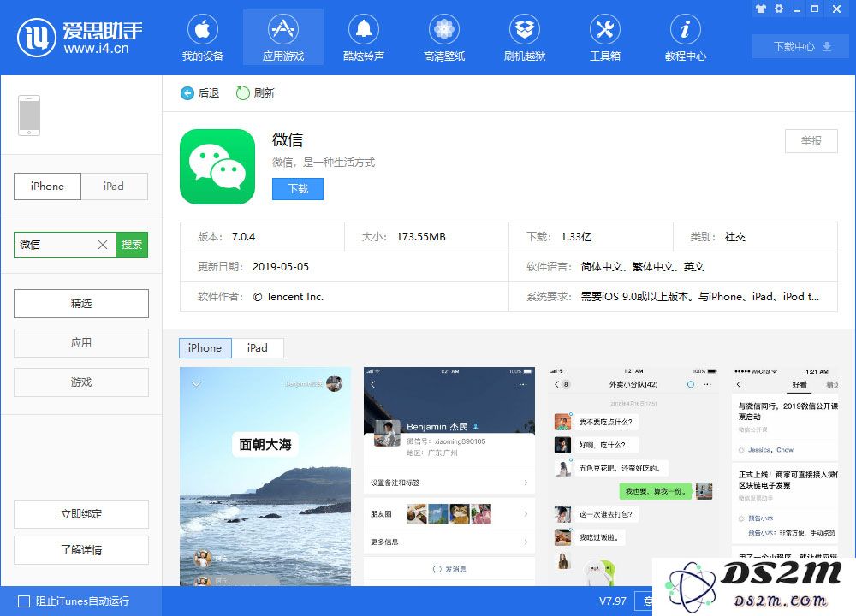The width and height of the screenshot is (856, 616).
Task: Open the 面朝大海 sea screenshot thumbnail
Action: (x=265, y=477)
